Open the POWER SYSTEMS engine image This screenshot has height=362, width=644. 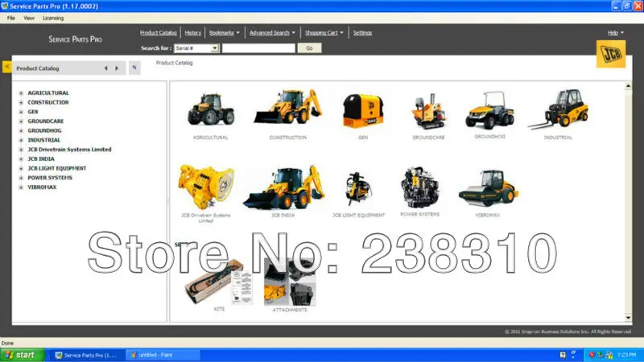(x=419, y=187)
